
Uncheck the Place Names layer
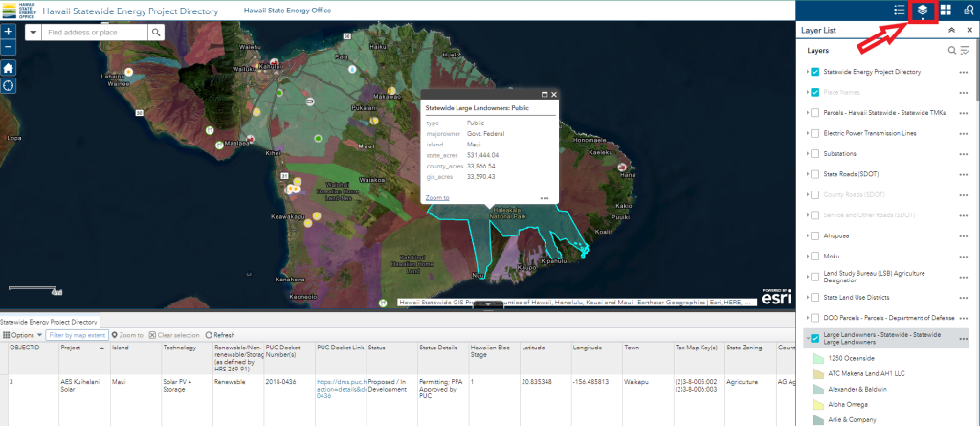click(x=815, y=93)
